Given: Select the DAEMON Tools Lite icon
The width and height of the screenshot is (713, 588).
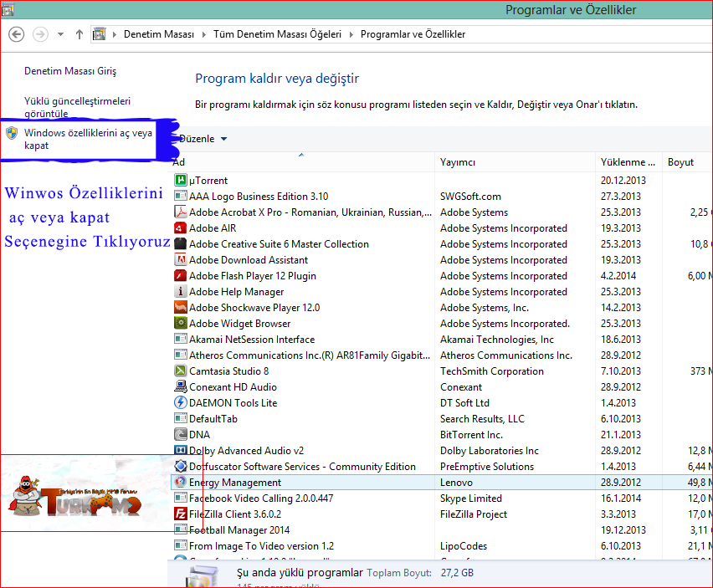Looking at the screenshot, I should pos(181,402).
